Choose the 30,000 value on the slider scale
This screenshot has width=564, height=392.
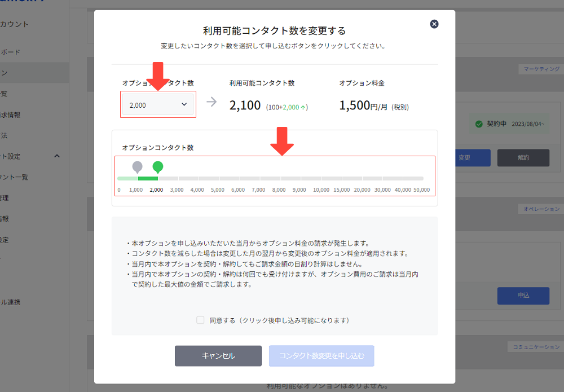tap(382, 190)
